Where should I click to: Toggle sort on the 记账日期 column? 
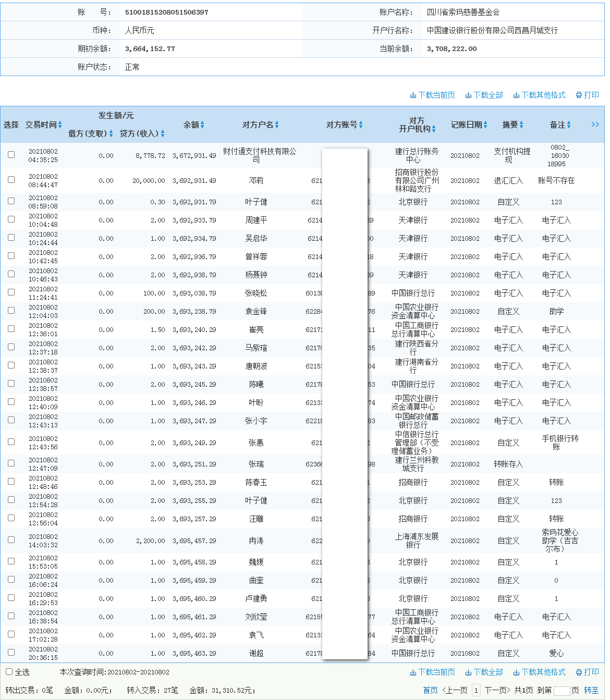click(485, 125)
